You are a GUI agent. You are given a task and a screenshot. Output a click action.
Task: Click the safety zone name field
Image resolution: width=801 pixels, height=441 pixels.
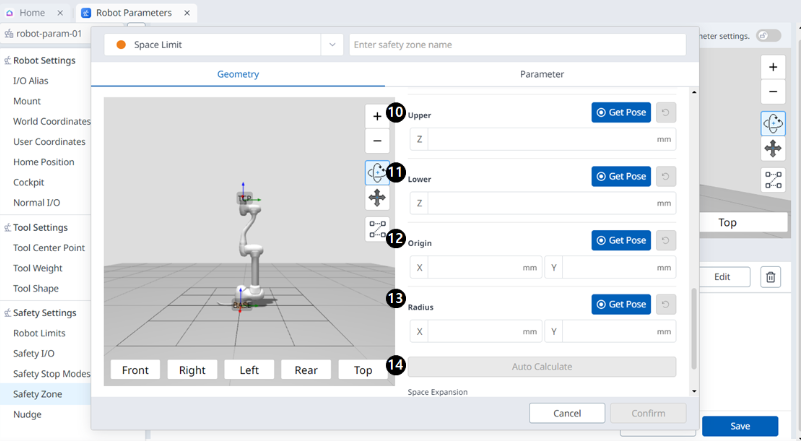(x=517, y=45)
